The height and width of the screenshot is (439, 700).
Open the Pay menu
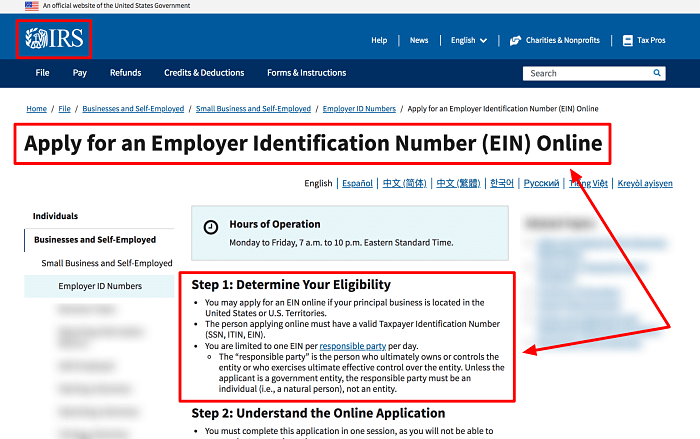point(79,73)
